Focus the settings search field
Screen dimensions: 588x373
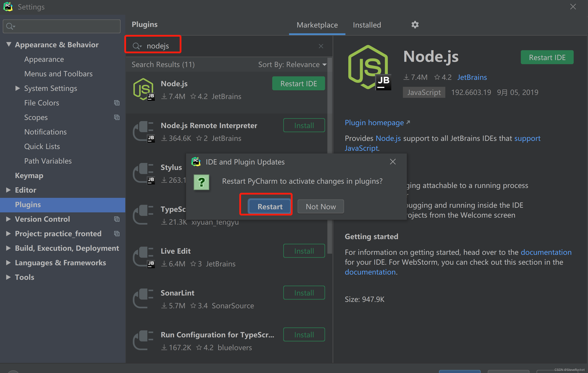pyautogui.click(x=66, y=26)
